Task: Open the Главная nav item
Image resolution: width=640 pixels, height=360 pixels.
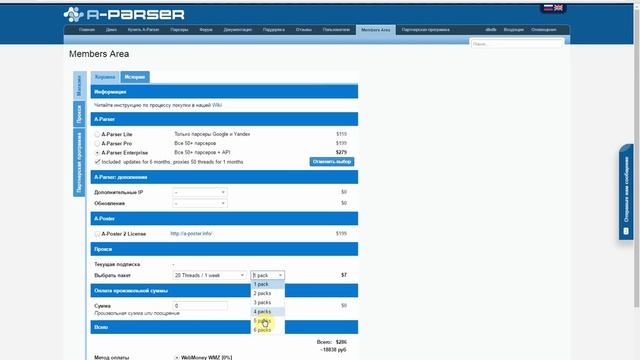Action: [x=87, y=30]
